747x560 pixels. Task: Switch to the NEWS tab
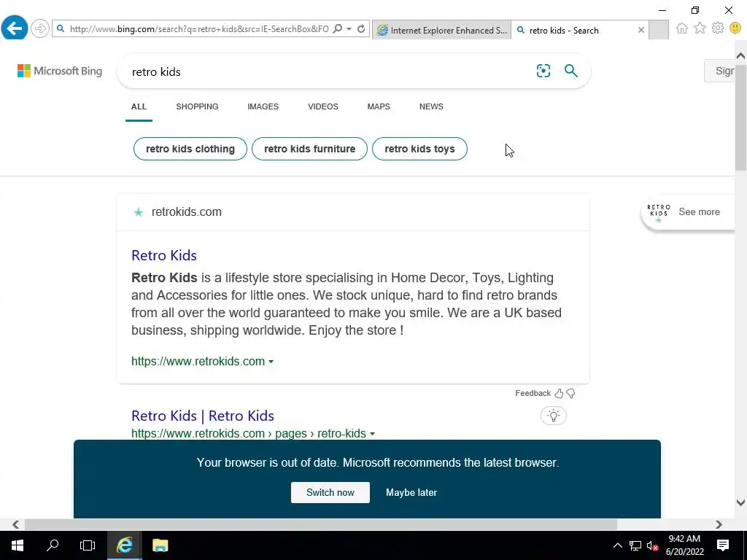pyautogui.click(x=431, y=106)
